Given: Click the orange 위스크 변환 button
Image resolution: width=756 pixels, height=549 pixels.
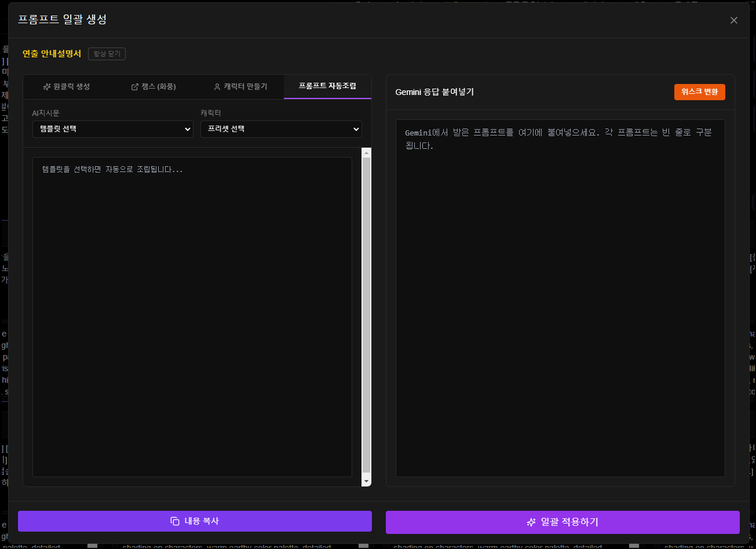Looking at the screenshot, I should tap(699, 91).
